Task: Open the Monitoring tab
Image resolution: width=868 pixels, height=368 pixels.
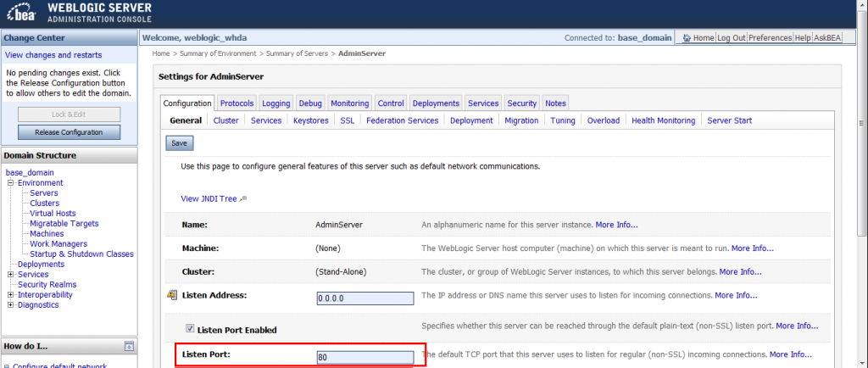Action: coord(349,103)
